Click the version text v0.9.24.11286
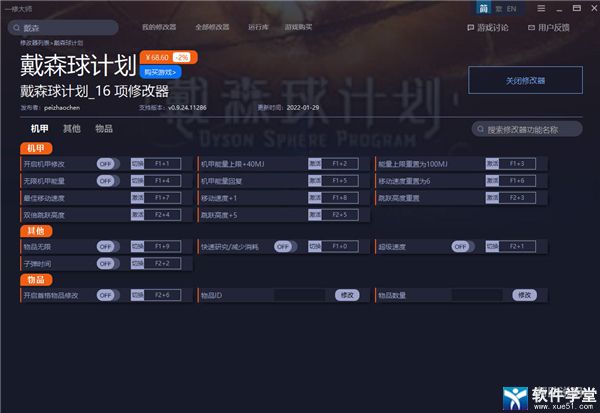This screenshot has width=600, height=413. (187, 108)
